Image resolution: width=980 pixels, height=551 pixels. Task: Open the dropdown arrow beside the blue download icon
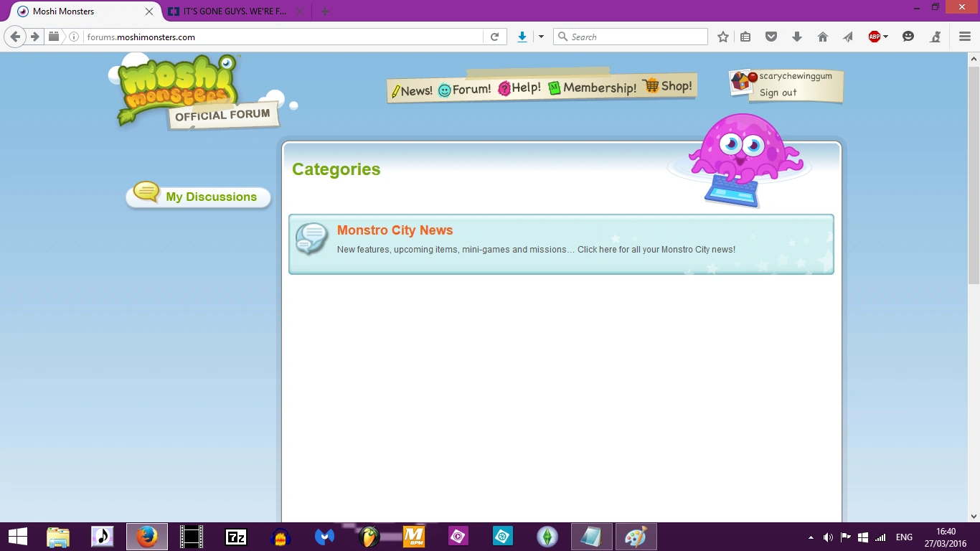point(541,37)
